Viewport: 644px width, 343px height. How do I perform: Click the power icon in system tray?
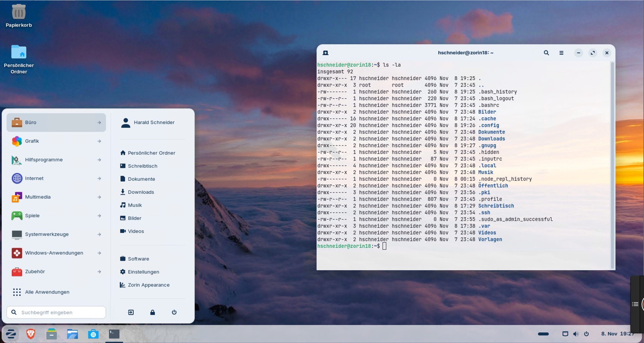click(586, 334)
